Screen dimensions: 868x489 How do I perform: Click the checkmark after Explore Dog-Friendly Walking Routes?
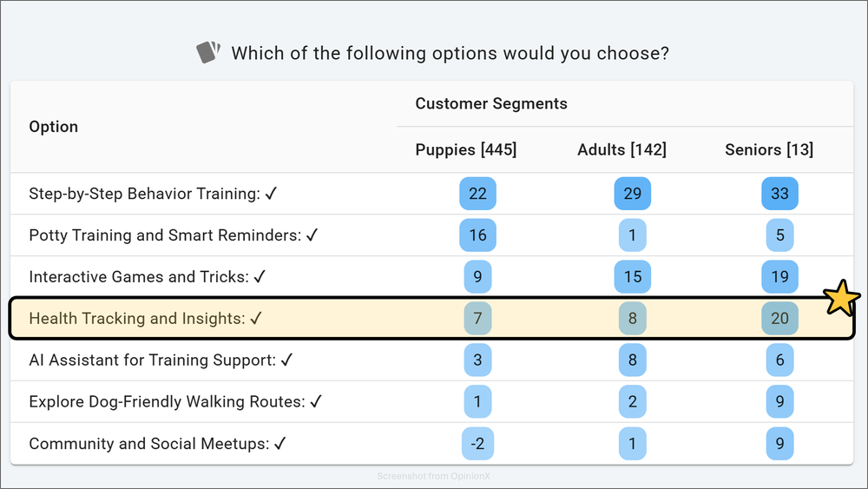pyautogui.click(x=316, y=402)
